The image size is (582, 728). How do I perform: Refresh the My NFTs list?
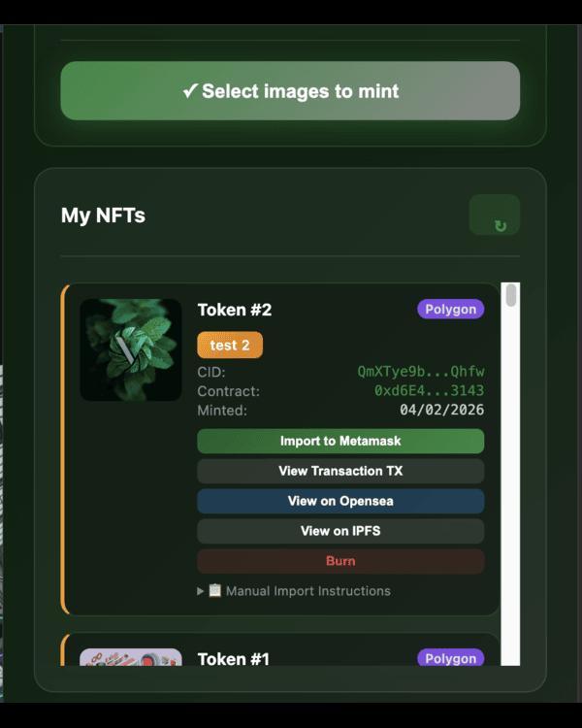coord(495,215)
